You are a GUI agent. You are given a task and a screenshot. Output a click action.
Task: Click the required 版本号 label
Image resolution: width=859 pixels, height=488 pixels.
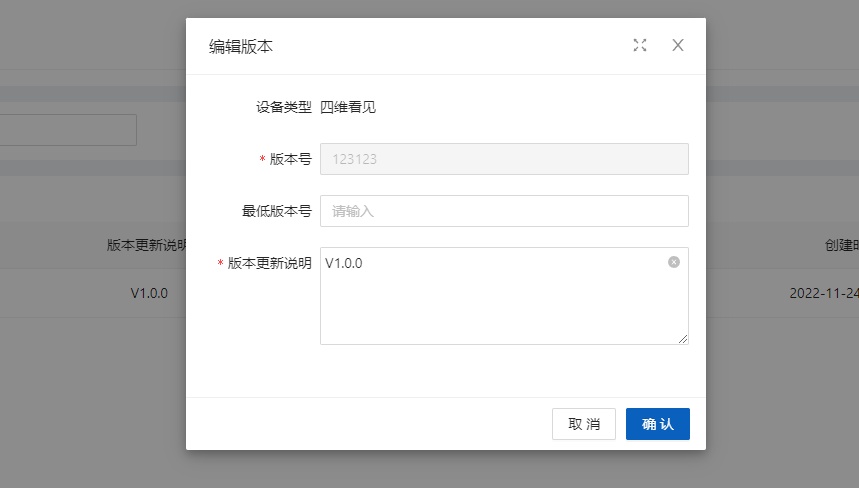tap(290, 159)
